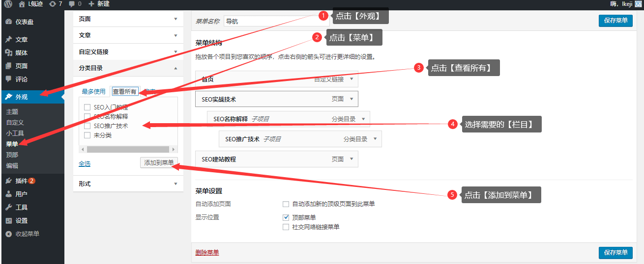The width and height of the screenshot is (644, 264).
Task: Click the plugins update badge showing 2
Action: pyautogui.click(x=32, y=181)
